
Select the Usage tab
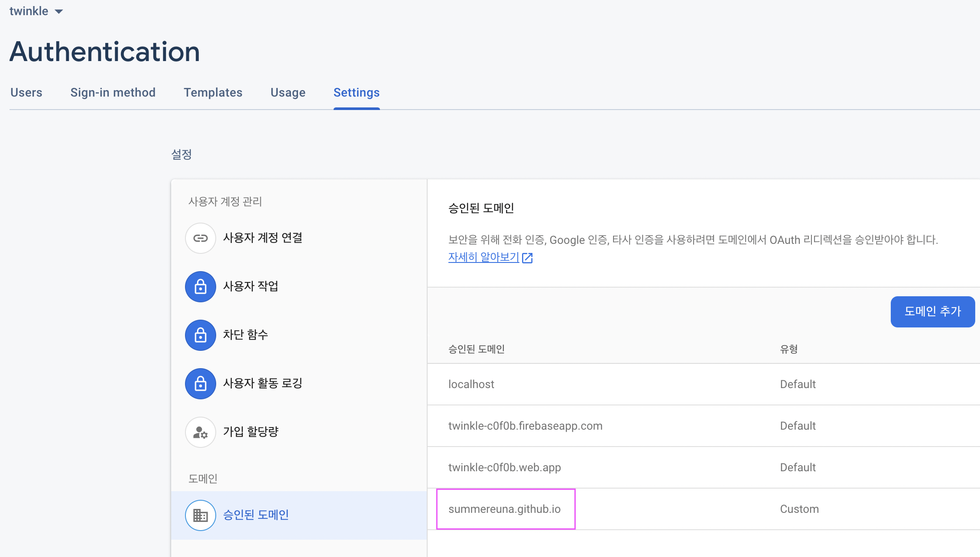[x=288, y=93]
